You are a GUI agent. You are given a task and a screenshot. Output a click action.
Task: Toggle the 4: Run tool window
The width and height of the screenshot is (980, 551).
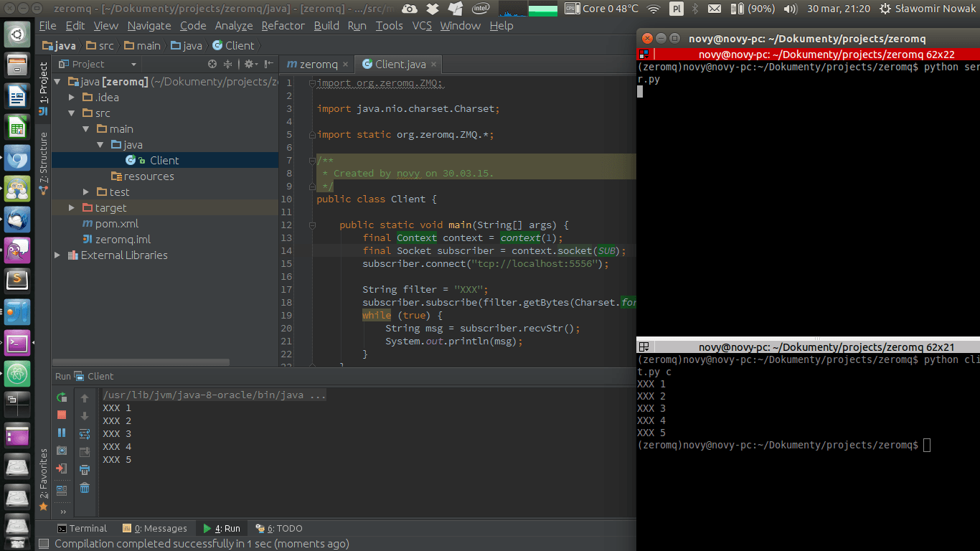tap(222, 529)
